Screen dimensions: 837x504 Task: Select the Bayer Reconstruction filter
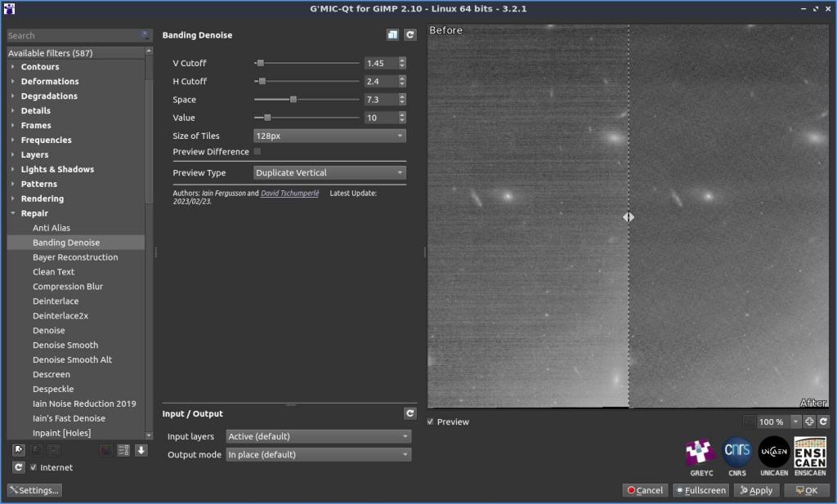click(75, 257)
